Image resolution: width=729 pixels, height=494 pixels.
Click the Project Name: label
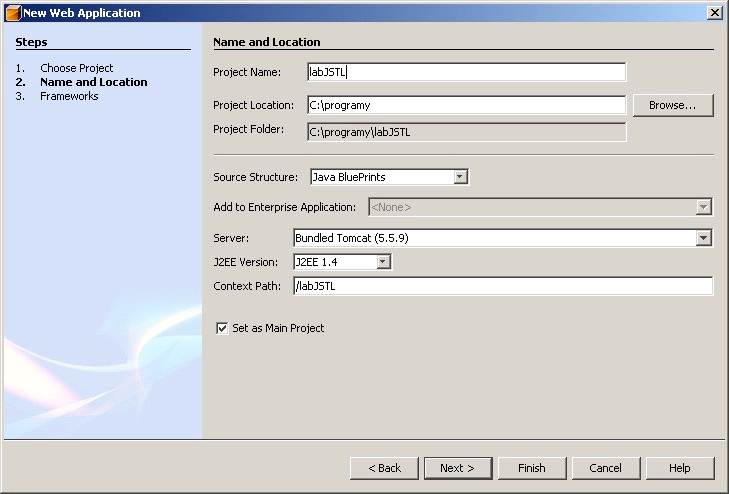[x=247, y=72]
